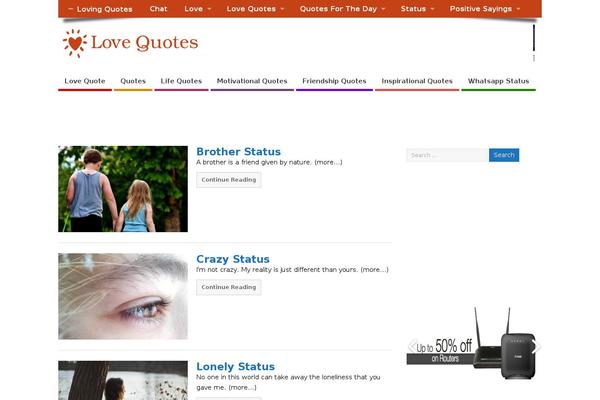
Task: Open the Friendship Quotes category tab
Action: (x=334, y=82)
